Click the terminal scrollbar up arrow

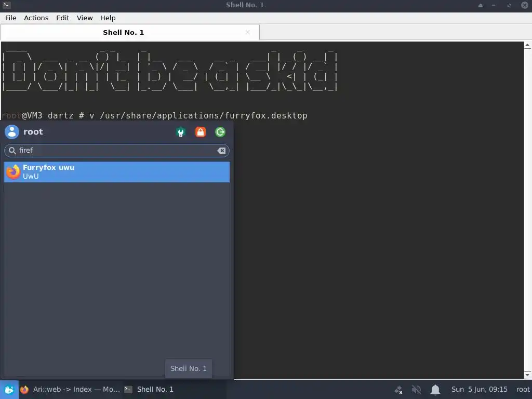coord(528,45)
